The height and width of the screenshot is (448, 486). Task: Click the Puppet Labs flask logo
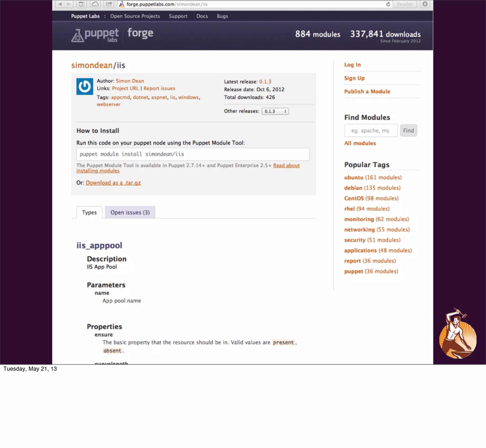[78, 36]
